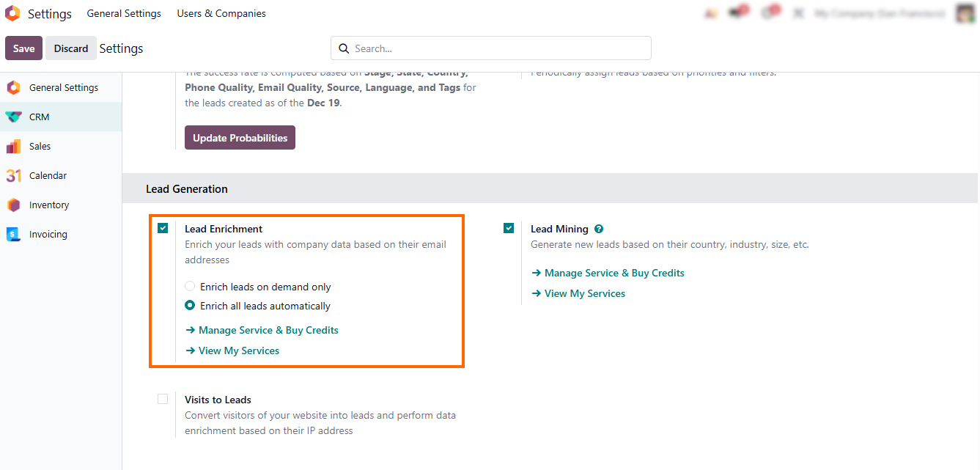
Task: Open the user avatar menu
Action: [964, 13]
